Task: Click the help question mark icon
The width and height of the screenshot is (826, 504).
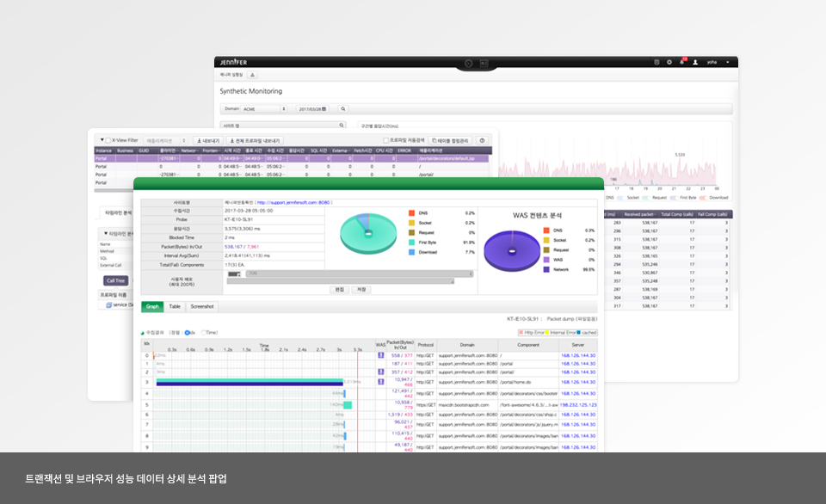Action: click(x=482, y=140)
